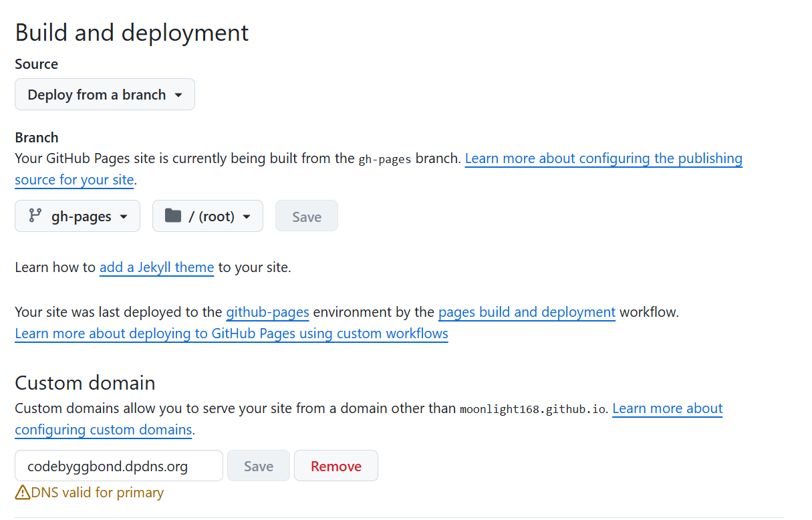The width and height of the screenshot is (812, 520).
Task: Click the DNS valid for primary status text
Action: 98,493
